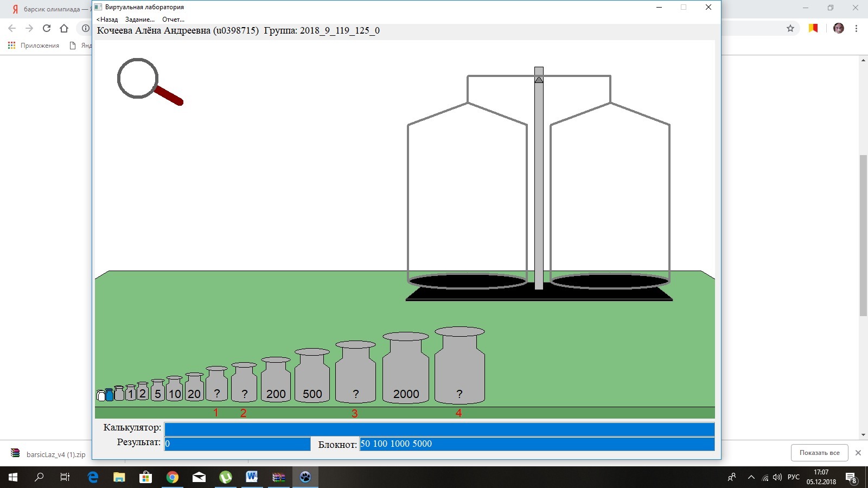Viewport: 868px width, 488px height.
Task: Open Microsoft Word from the taskbar
Action: 252,477
